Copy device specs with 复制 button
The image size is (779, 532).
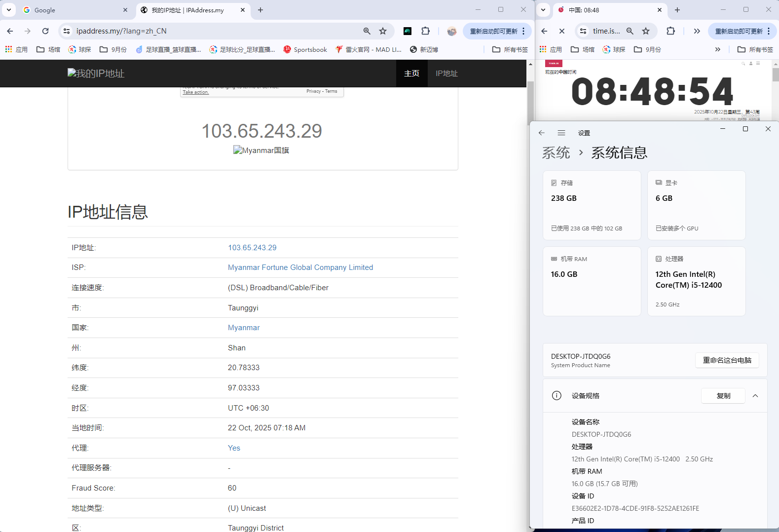tap(723, 396)
